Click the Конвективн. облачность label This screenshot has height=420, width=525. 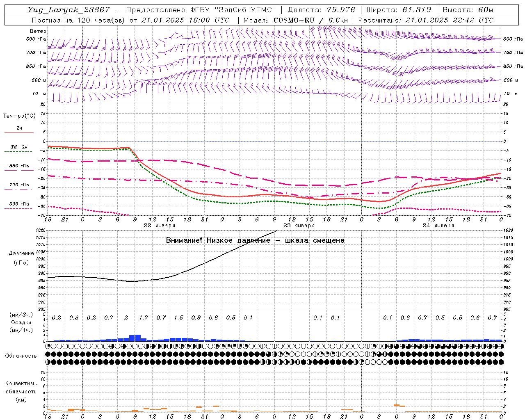pos(21,388)
